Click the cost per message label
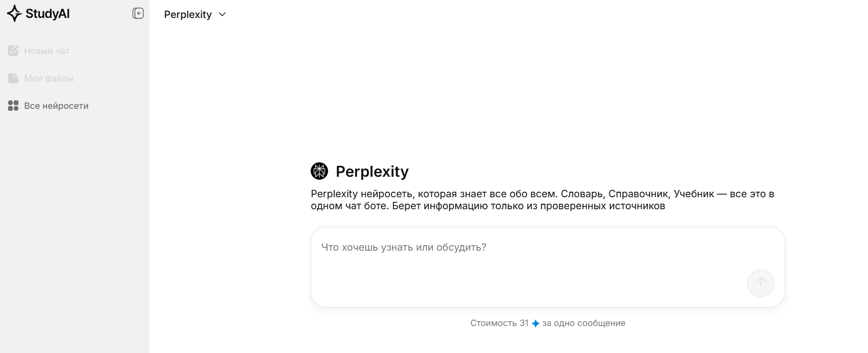This screenshot has height=353, width=868. [x=547, y=323]
